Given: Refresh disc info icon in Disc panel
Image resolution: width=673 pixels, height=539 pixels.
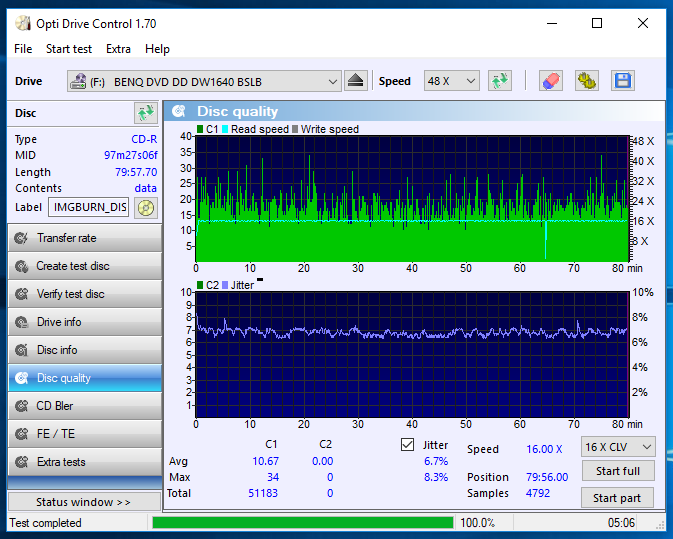Looking at the screenshot, I should [x=146, y=113].
